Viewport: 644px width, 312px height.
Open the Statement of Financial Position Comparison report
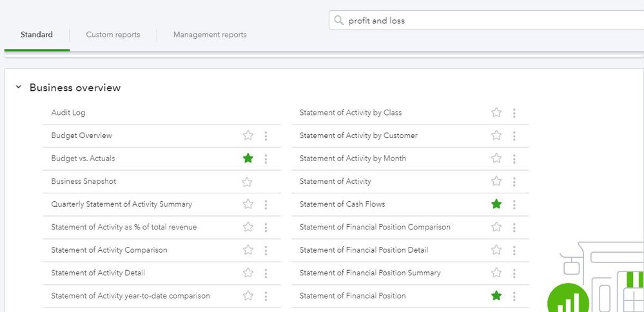[375, 227]
